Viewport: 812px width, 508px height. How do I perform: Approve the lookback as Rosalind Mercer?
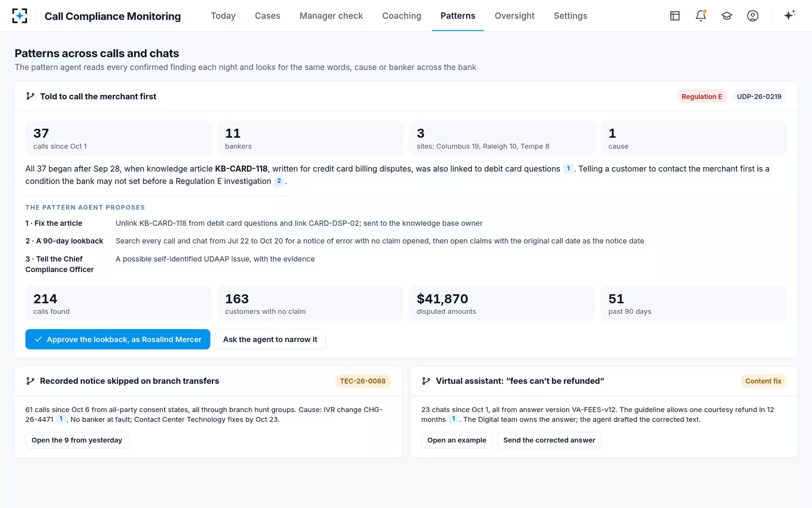(x=118, y=339)
